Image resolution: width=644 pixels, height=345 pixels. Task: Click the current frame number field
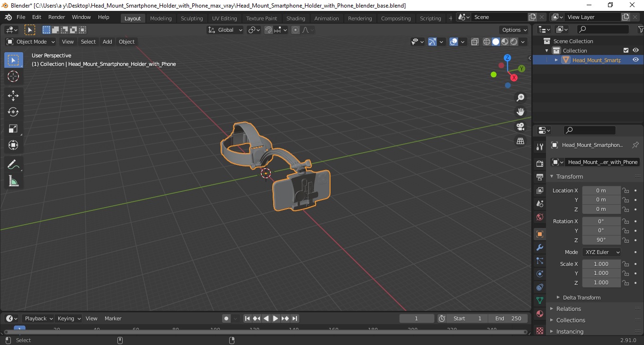[x=417, y=318]
